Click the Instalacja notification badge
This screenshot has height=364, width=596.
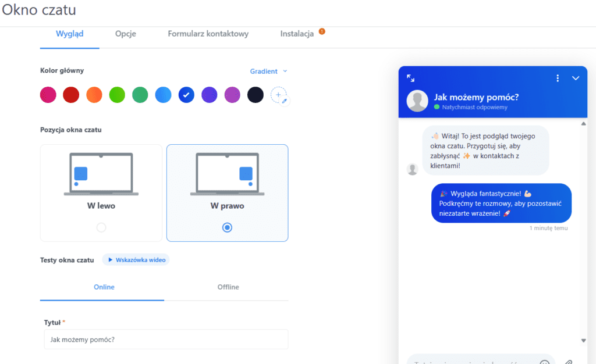click(x=322, y=31)
